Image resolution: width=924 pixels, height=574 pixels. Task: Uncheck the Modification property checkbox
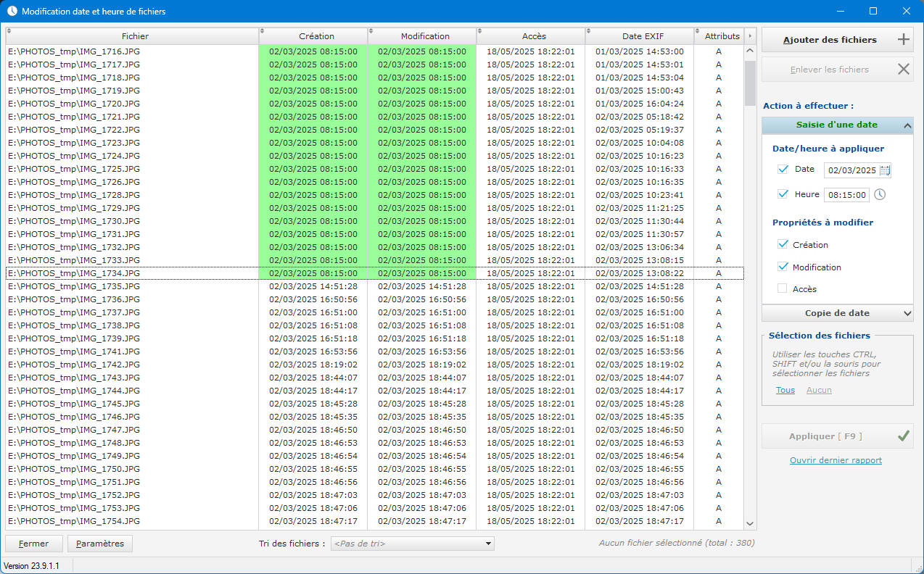tap(783, 267)
